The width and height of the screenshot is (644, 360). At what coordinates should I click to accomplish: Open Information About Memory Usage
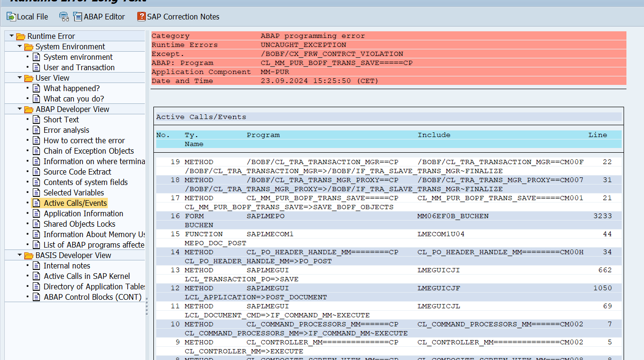94,235
